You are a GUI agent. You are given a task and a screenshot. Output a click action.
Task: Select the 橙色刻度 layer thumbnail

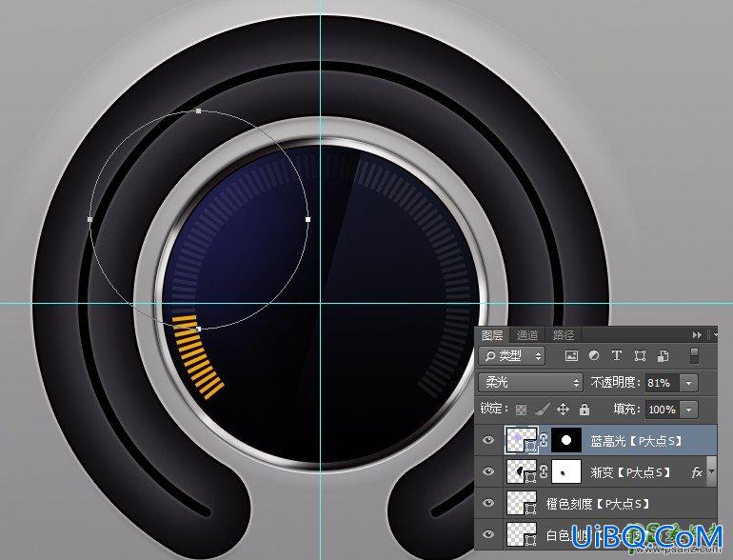tap(522, 503)
